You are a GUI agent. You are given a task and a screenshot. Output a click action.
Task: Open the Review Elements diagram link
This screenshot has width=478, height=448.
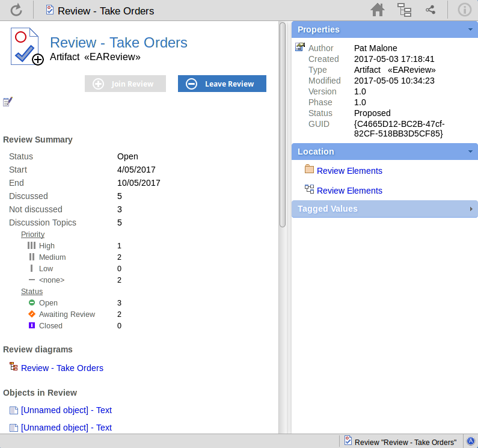[349, 191]
